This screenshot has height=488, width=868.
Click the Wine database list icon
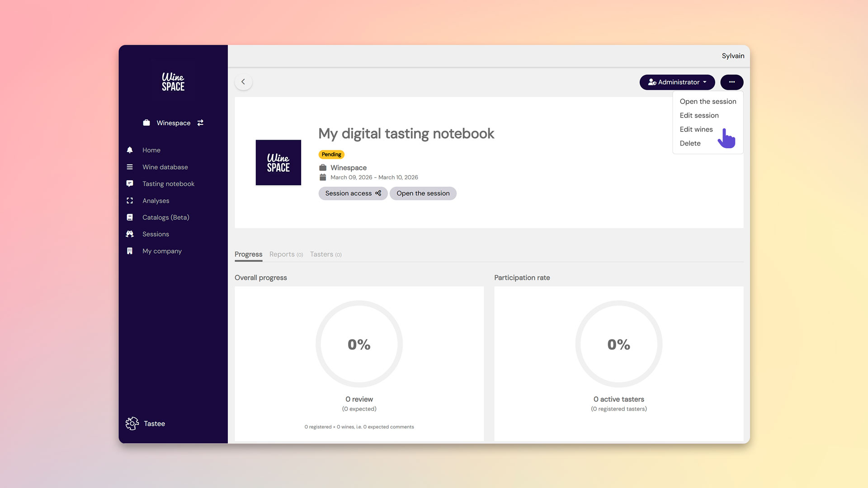130,167
